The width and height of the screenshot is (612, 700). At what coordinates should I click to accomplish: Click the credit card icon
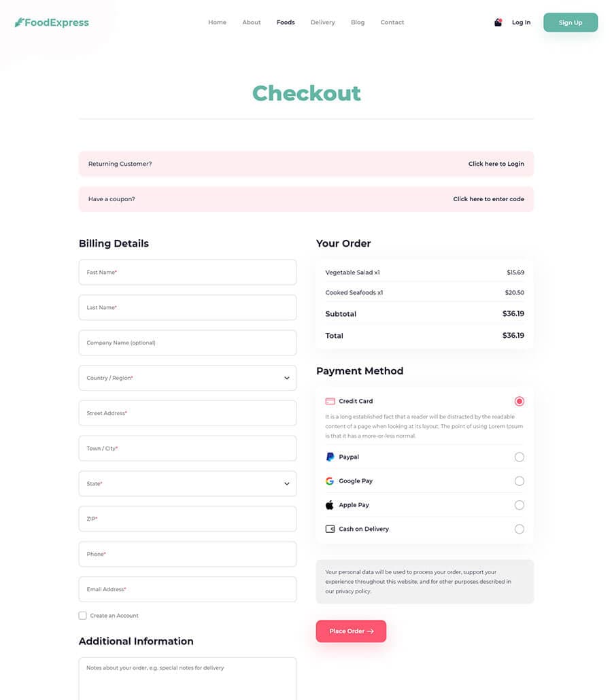[330, 401]
